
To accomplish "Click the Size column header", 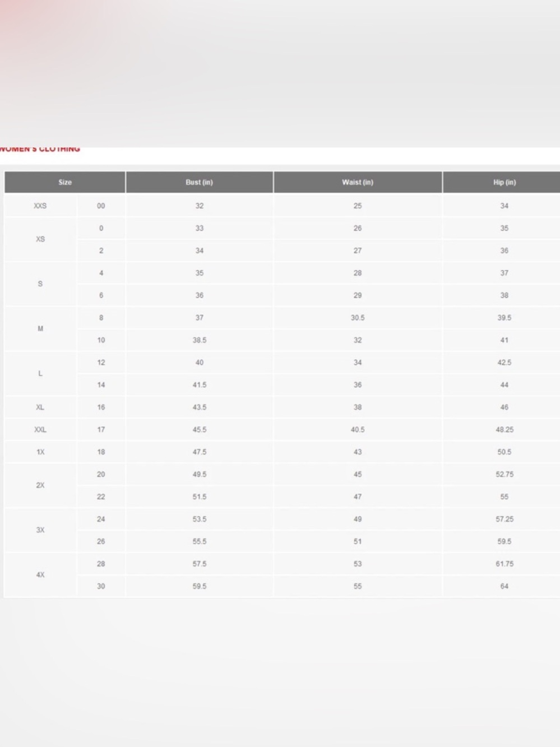I will (x=65, y=182).
